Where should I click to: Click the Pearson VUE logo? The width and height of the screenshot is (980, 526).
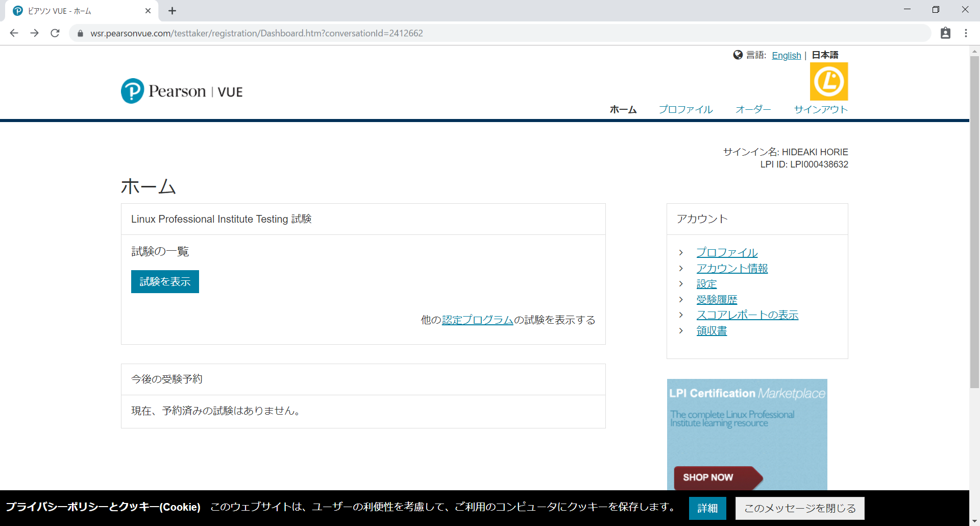tap(182, 91)
